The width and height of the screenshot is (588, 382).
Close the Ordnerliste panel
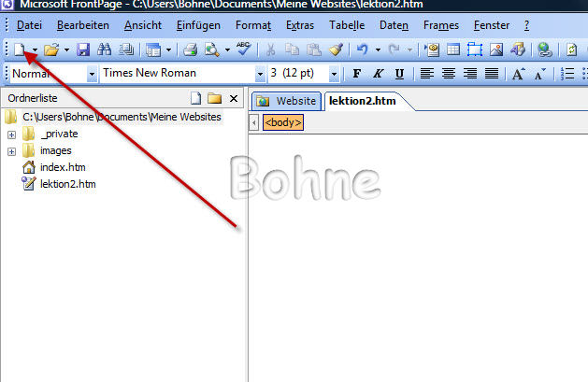pos(234,98)
